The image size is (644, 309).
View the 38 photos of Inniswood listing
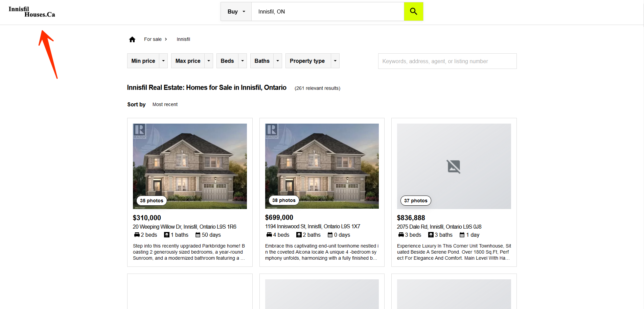click(284, 200)
